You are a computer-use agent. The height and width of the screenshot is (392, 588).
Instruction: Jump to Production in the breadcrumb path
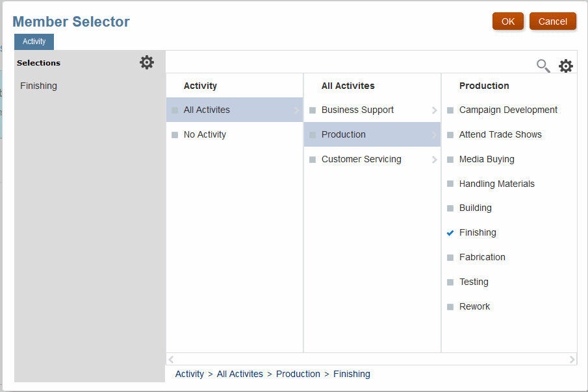[x=298, y=374]
